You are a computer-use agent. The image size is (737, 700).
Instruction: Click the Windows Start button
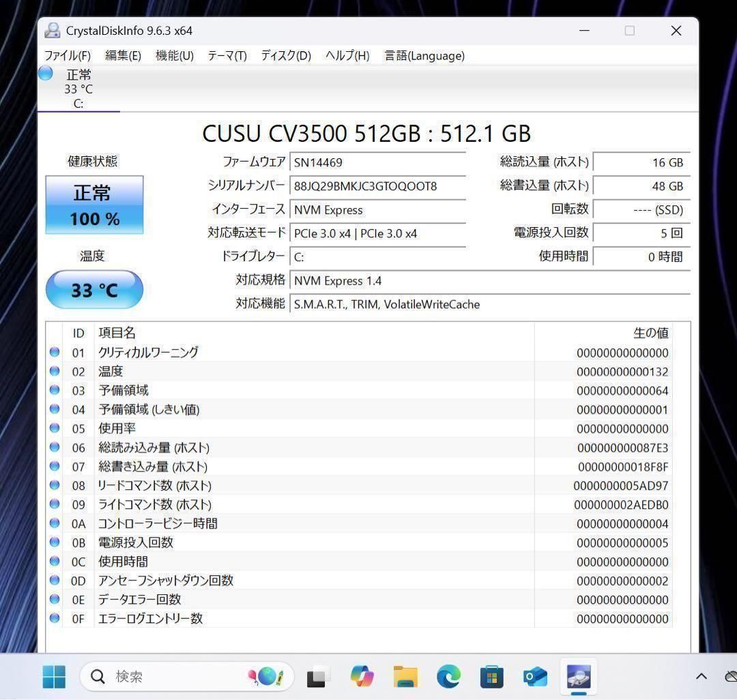click(x=54, y=676)
